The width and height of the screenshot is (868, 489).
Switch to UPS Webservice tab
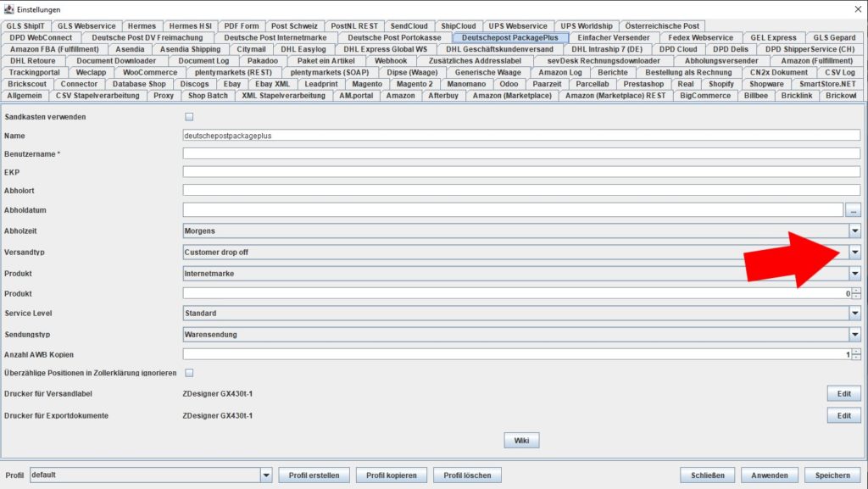(518, 26)
